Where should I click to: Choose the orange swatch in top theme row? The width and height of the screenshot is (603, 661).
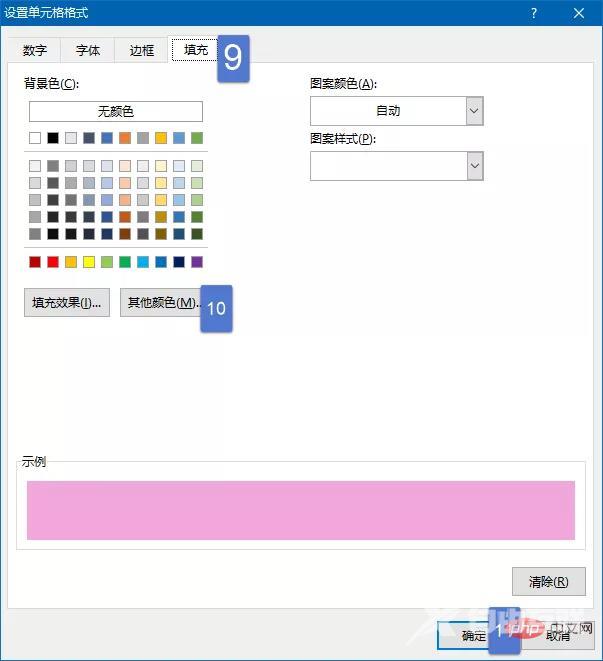pyautogui.click(x=125, y=138)
